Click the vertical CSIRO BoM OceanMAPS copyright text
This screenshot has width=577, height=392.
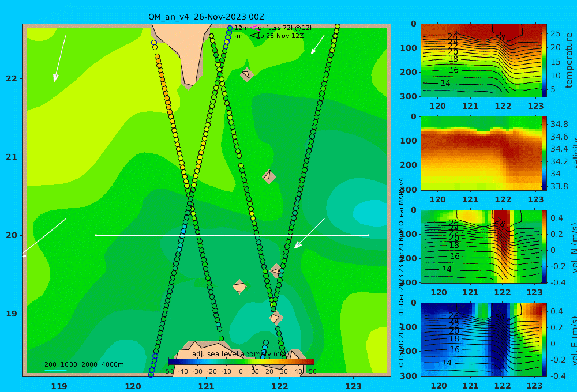tap(401, 272)
